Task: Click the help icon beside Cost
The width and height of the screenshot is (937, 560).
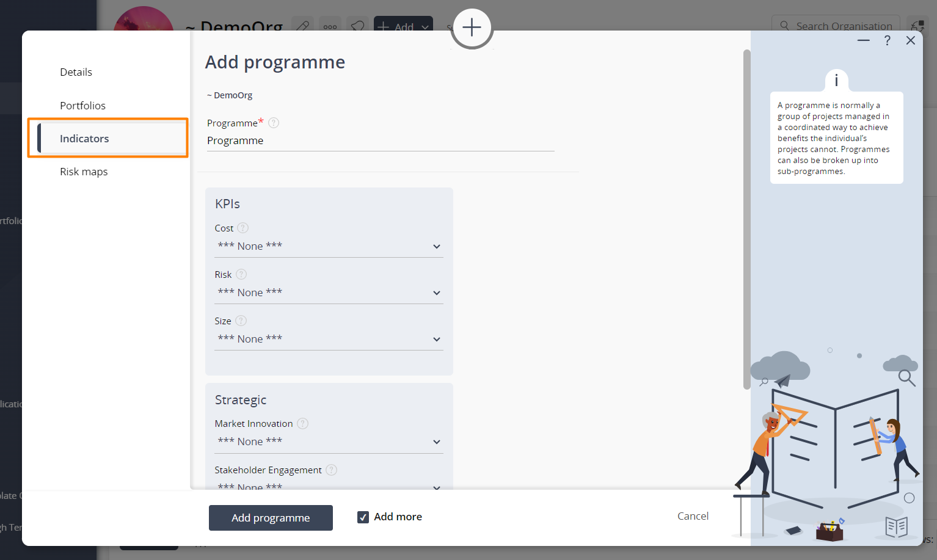Action: point(242,228)
